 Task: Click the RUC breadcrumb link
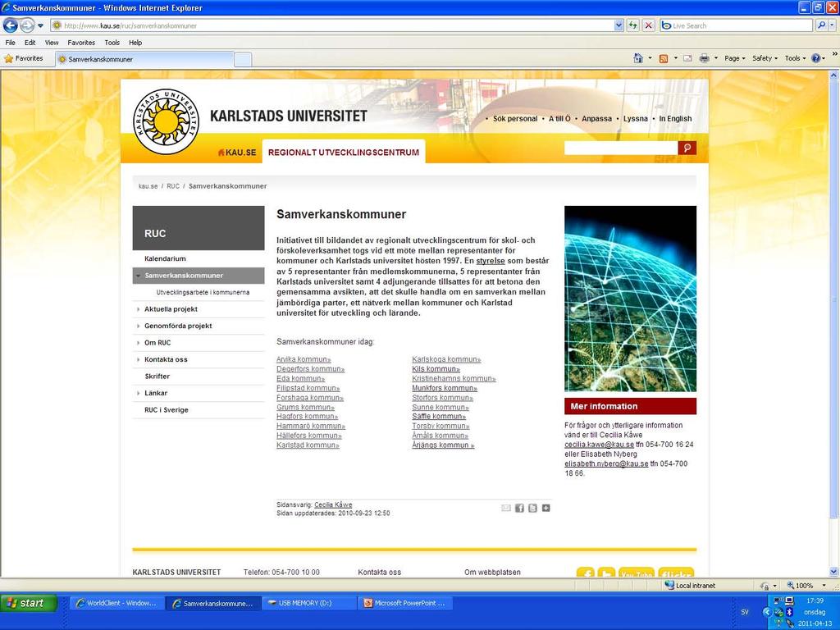tap(173, 186)
